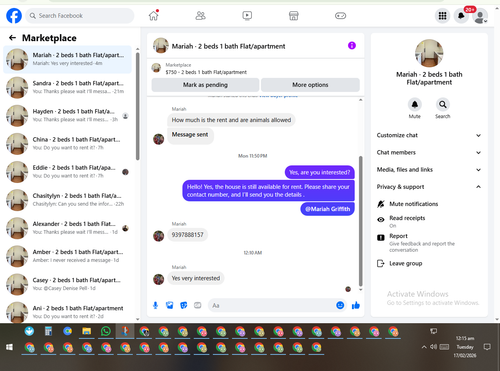Mute the conversation with bell icon

click(415, 105)
